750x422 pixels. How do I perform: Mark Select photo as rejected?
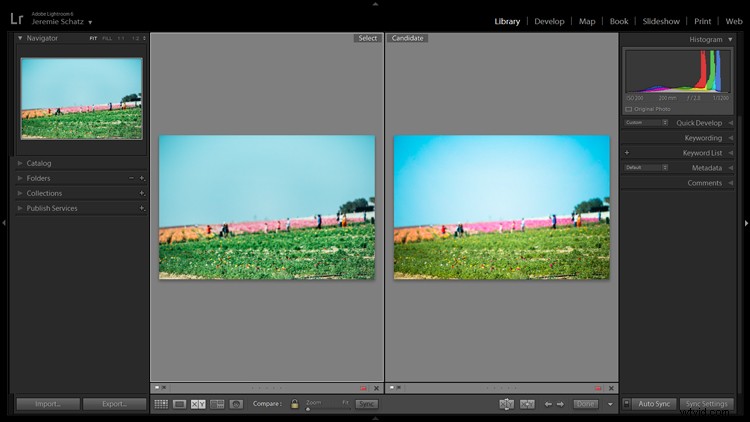164,388
